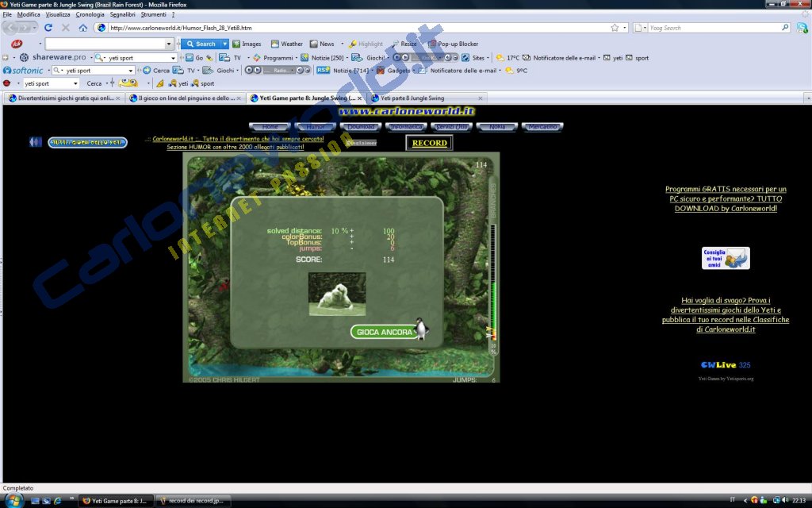Click the yellow RECORD button
The width and height of the screenshot is (812, 508).
[x=429, y=143]
